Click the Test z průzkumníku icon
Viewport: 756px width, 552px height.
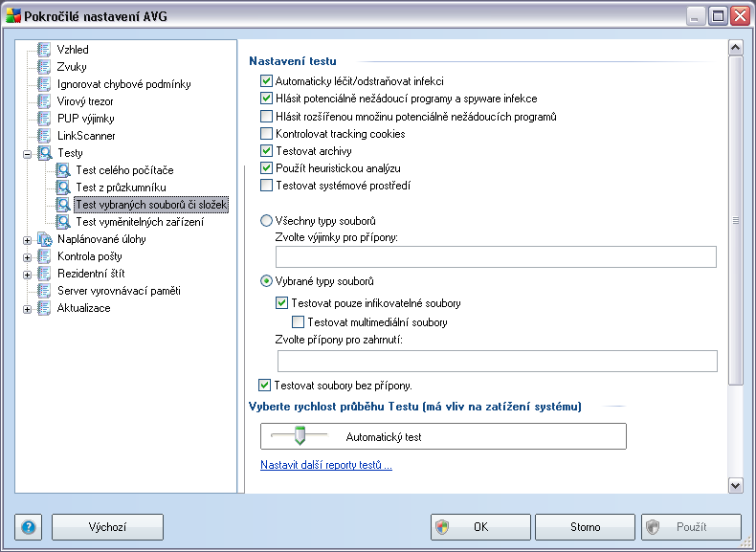coord(62,188)
